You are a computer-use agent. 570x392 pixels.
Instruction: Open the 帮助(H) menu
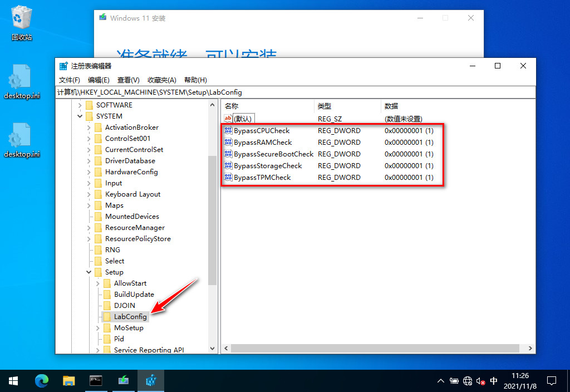point(195,80)
